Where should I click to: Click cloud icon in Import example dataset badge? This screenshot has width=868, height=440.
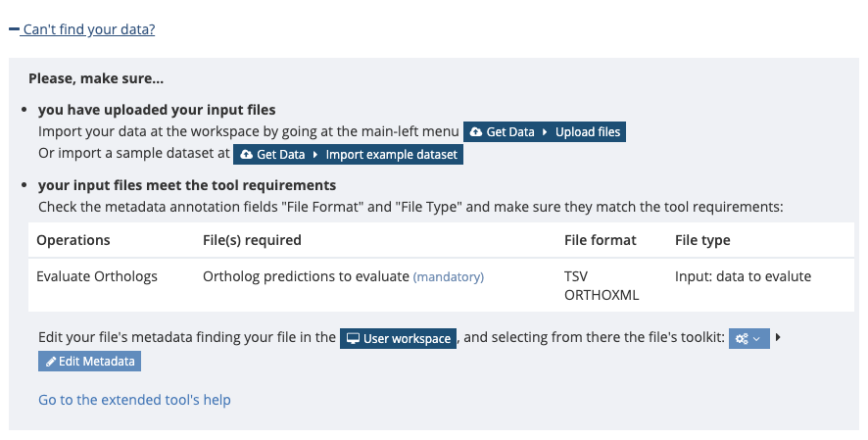246,155
